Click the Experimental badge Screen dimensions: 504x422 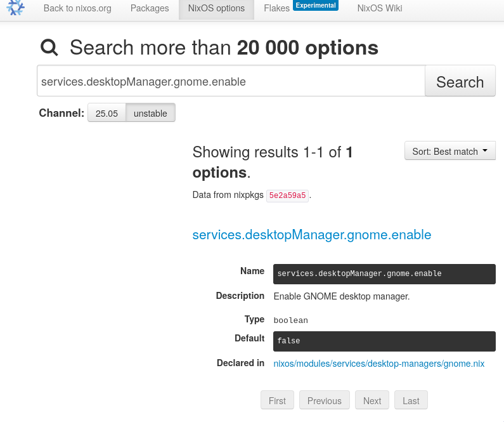tap(315, 6)
